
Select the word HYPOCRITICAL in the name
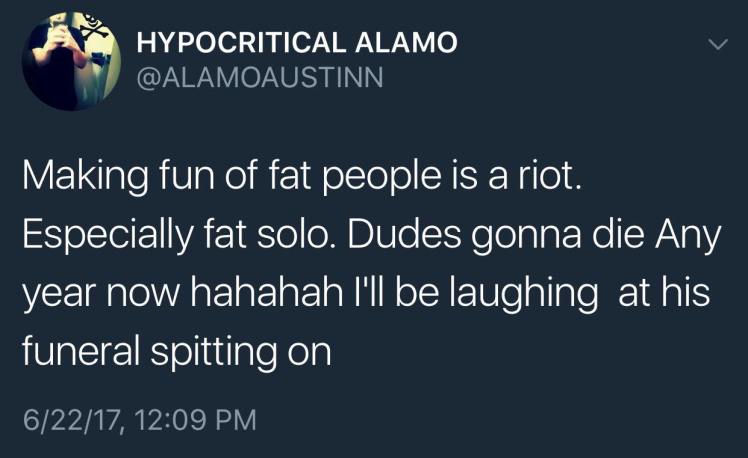tap(240, 43)
